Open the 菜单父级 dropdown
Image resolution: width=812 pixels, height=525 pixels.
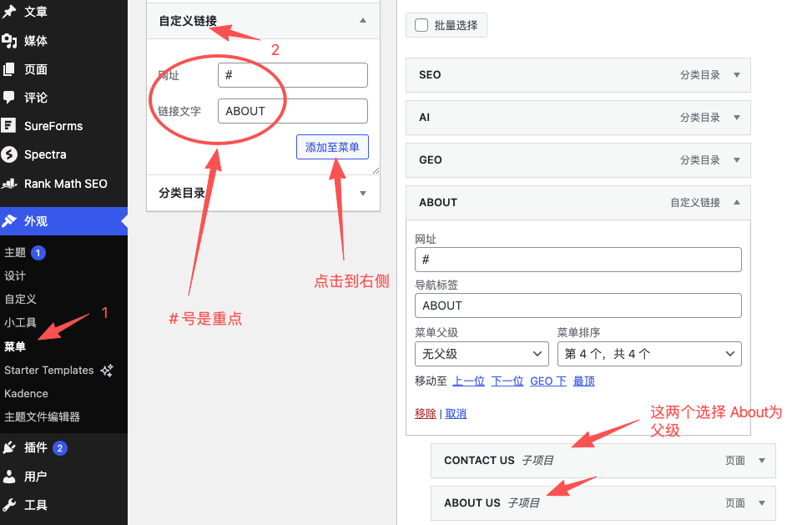[482, 354]
